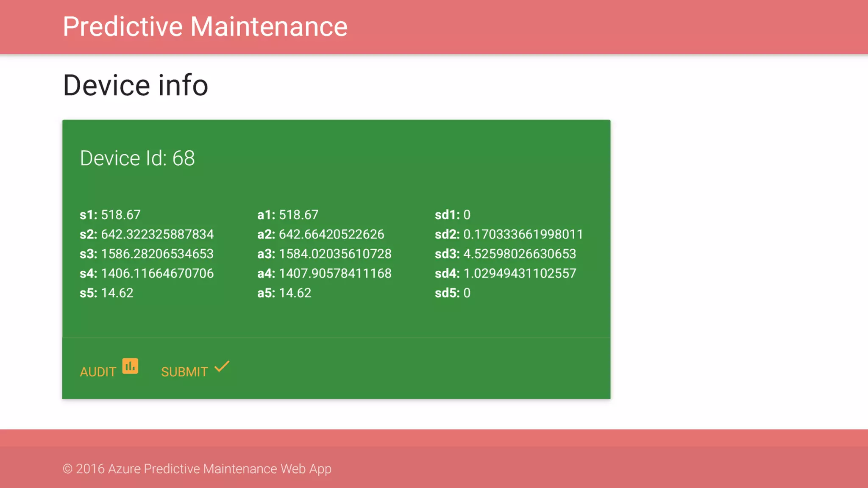Screen dimensions: 868x488
Task: Click the s1 value 518.67
Action: (x=120, y=215)
